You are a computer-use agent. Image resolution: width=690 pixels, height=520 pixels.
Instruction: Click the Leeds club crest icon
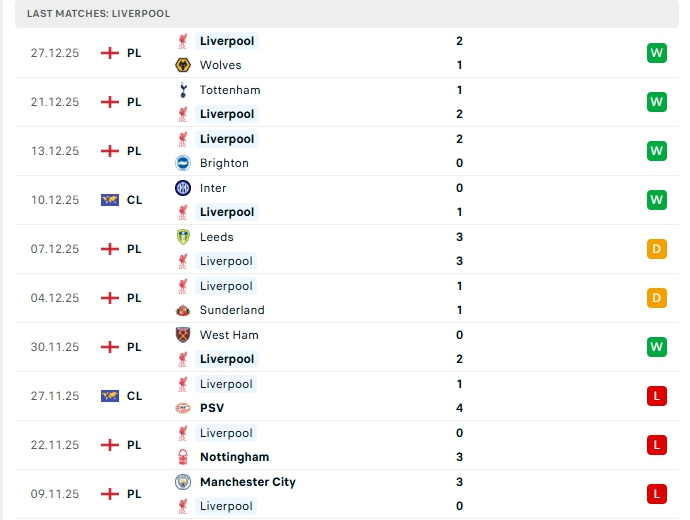pos(183,237)
